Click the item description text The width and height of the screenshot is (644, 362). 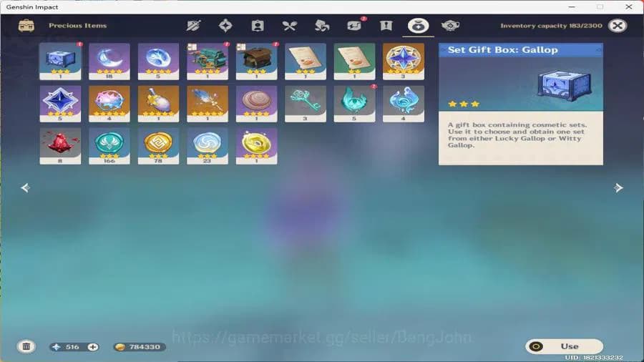(x=517, y=135)
